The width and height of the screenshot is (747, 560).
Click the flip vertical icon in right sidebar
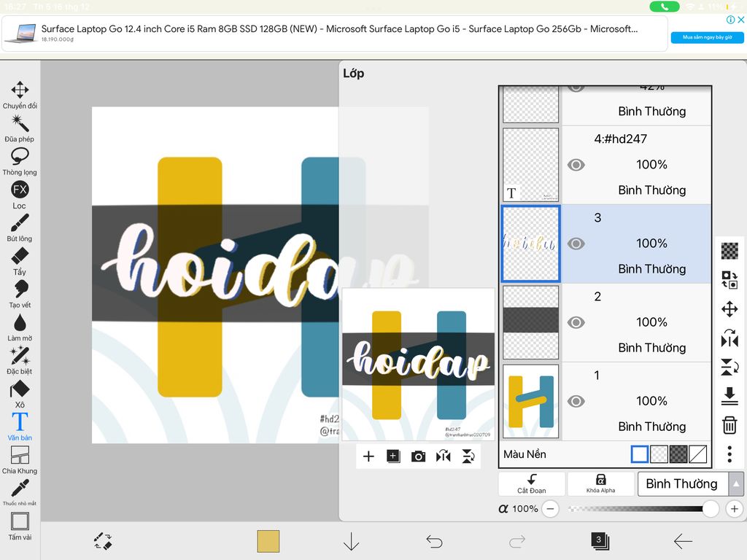pyautogui.click(x=729, y=367)
